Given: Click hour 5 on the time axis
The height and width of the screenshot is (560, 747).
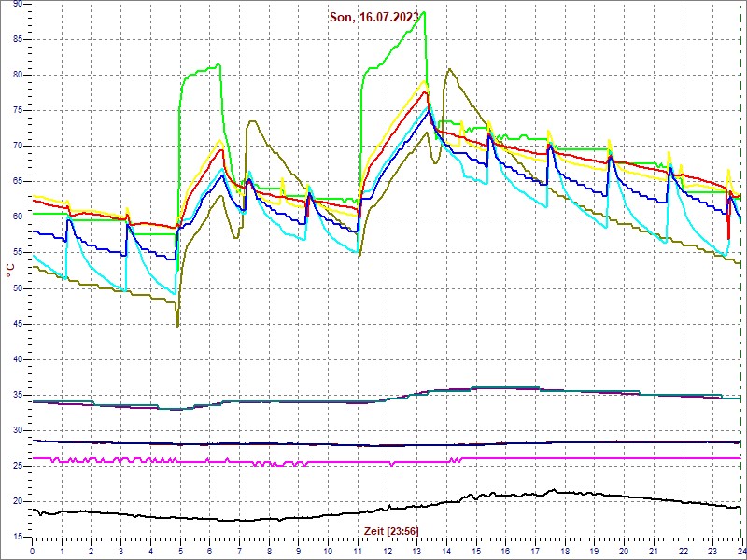Looking at the screenshot, I should coord(180,550).
